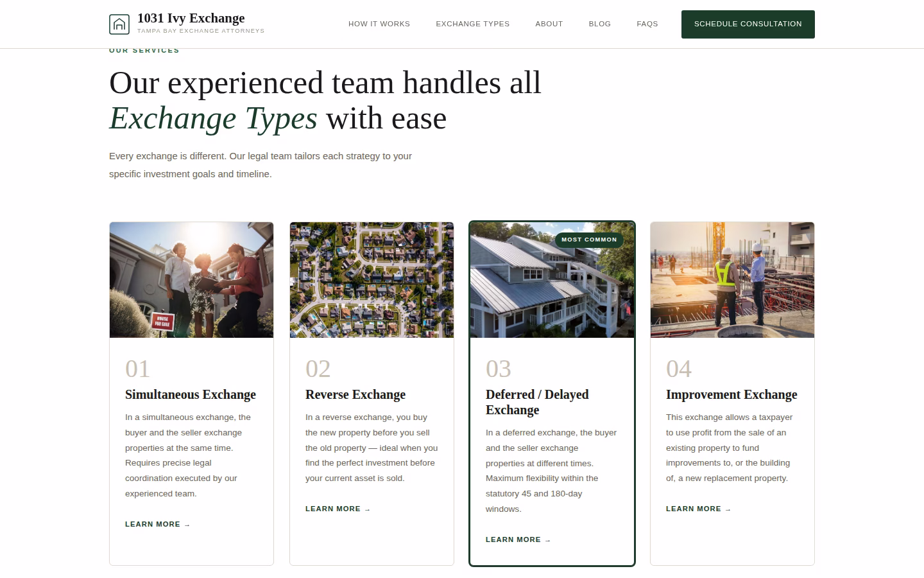Select the Reverse Exchange card title

click(x=355, y=394)
